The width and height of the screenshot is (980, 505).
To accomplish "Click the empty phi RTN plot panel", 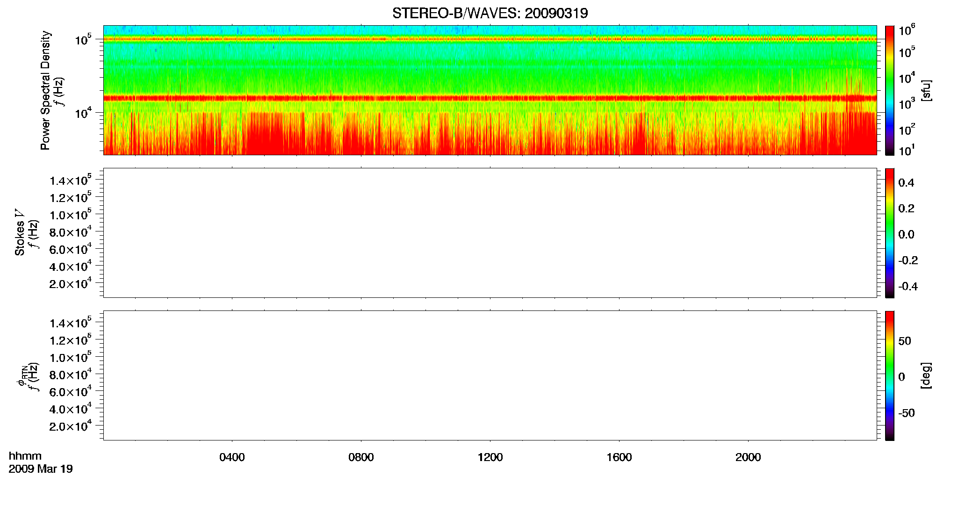I will click(x=490, y=375).
